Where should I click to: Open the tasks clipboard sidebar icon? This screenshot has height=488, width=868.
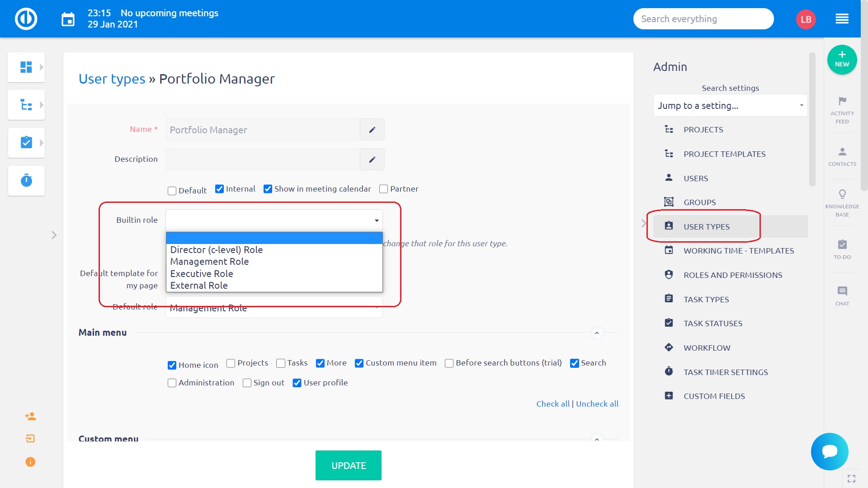pyautogui.click(x=26, y=143)
